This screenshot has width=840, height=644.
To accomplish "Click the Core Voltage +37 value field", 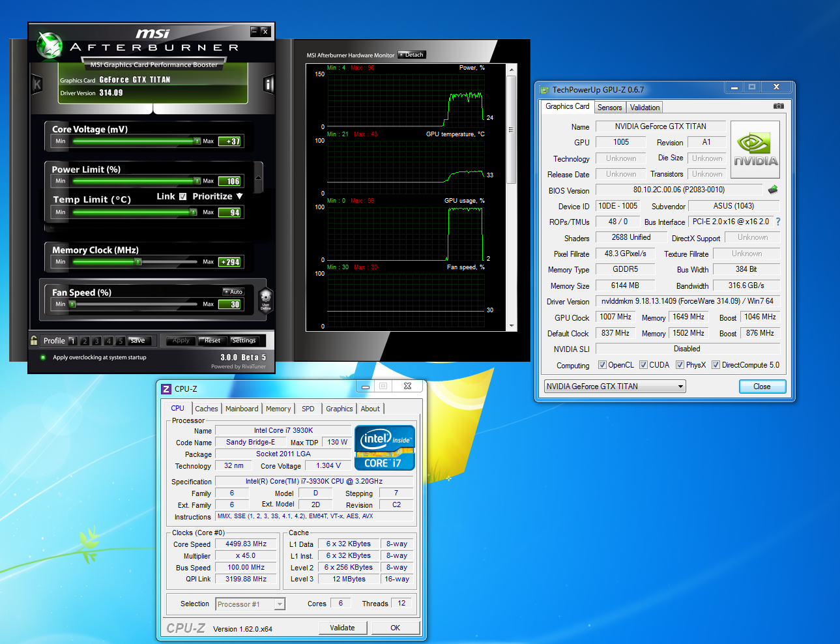I will point(231,141).
